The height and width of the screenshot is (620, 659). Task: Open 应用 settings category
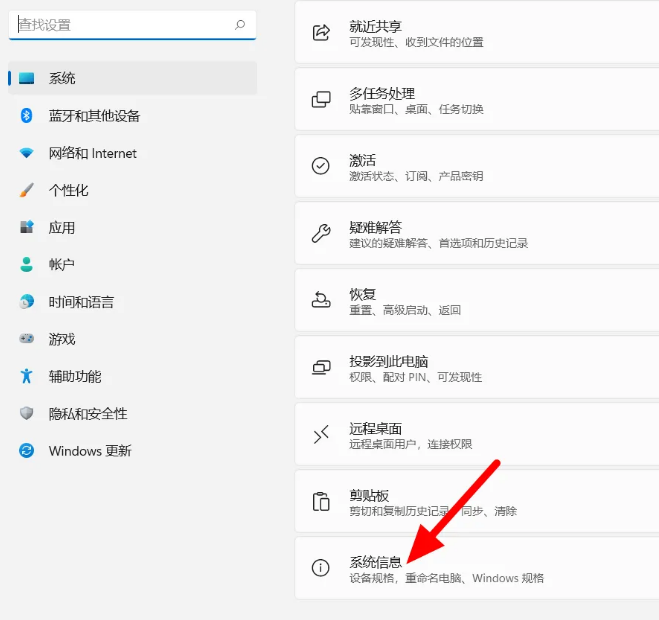coord(62,227)
